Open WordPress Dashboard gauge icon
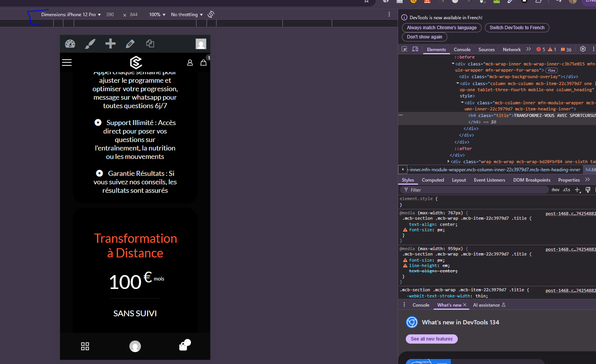The height and width of the screenshot is (364, 596). click(70, 44)
